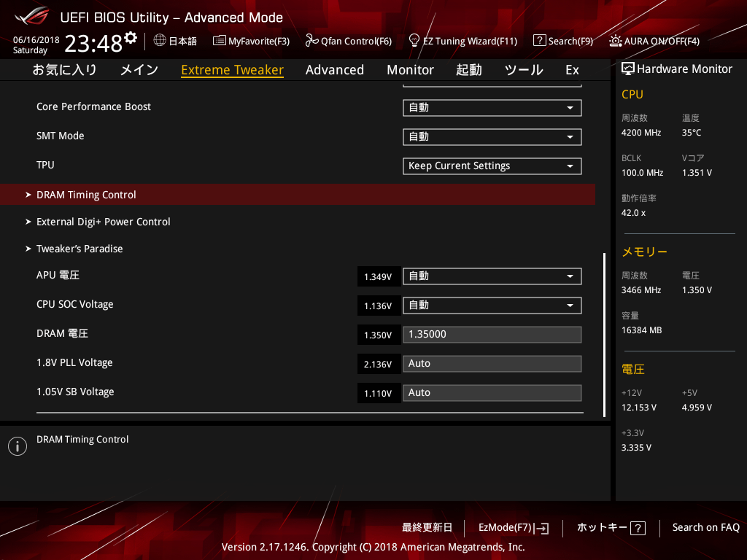Click the DRAM 電圧 1.35000 input field
Screen dimensions: 747x560
[x=492, y=334]
